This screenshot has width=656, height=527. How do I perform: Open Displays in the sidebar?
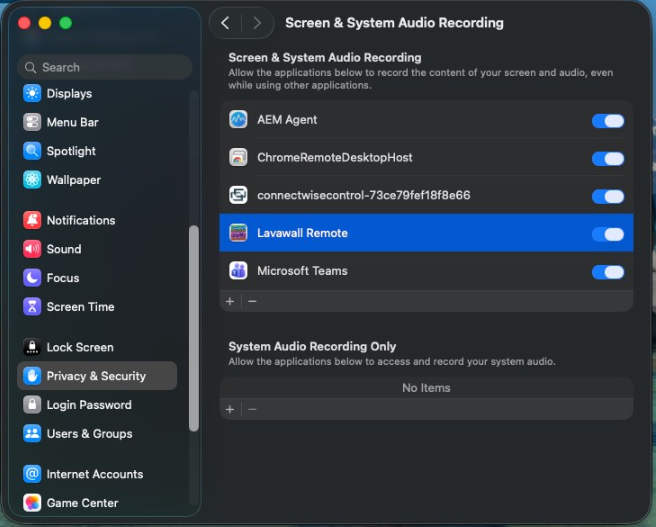point(97,93)
